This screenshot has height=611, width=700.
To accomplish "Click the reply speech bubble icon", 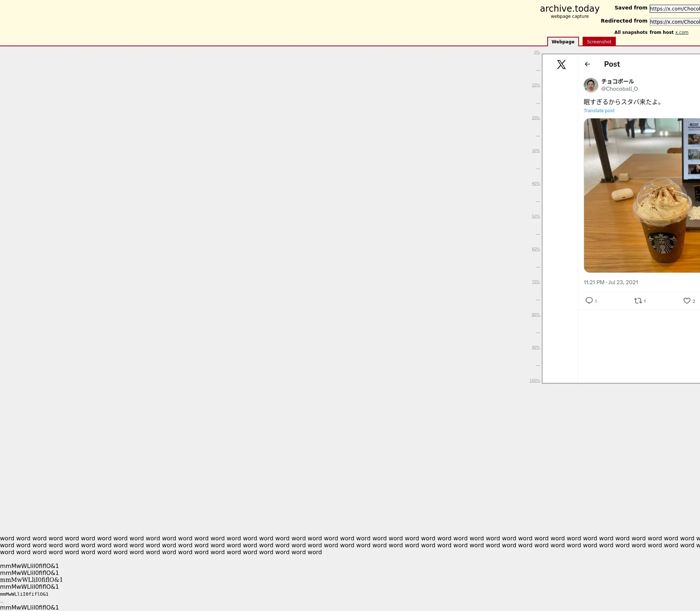I will (589, 301).
